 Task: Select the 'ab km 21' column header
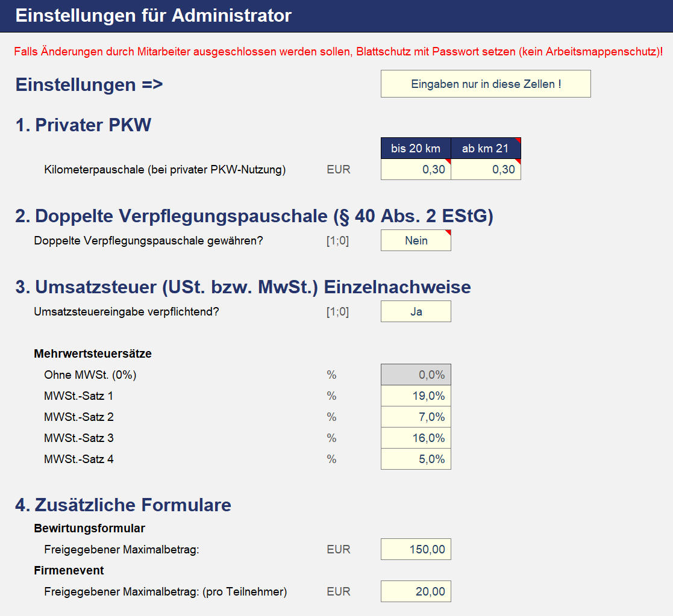486,148
